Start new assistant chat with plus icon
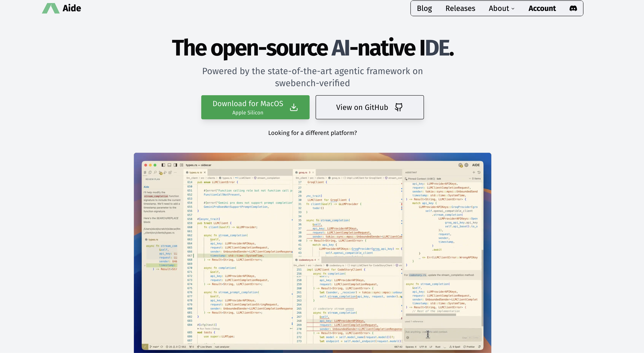Image resolution: width=644 pixels, height=353 pixels. point(474,172)
